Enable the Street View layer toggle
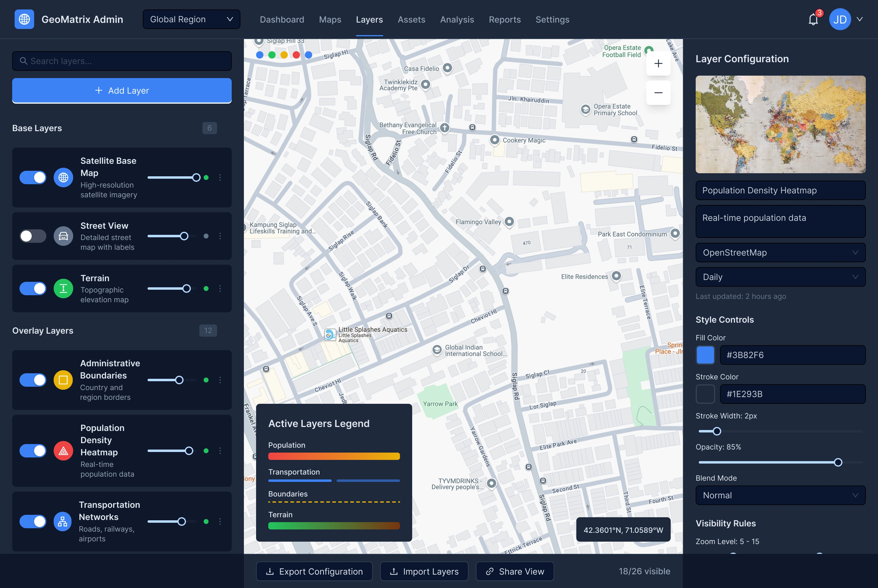878x588 pixels. pos(33,236)
